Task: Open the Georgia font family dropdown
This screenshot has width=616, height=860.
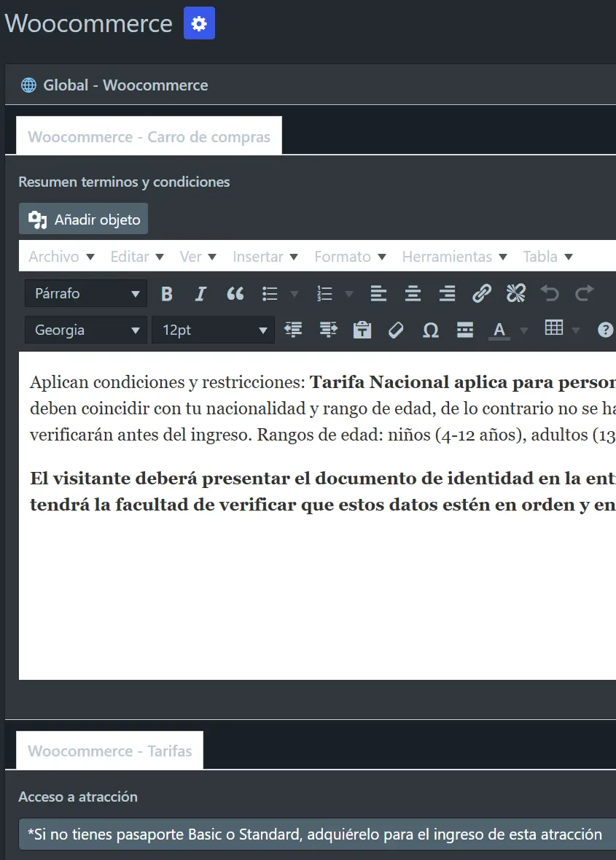Action: (86, 330)
